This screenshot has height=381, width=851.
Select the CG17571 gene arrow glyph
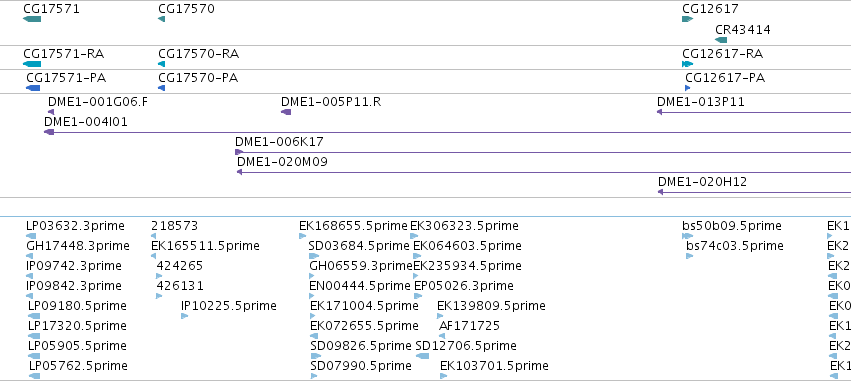click(32, 20)
